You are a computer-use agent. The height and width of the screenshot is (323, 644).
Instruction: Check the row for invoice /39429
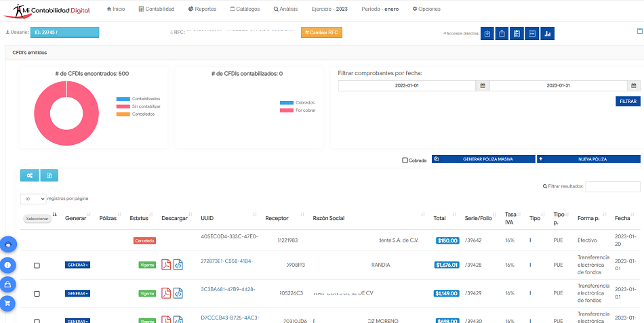pos(37,294)
